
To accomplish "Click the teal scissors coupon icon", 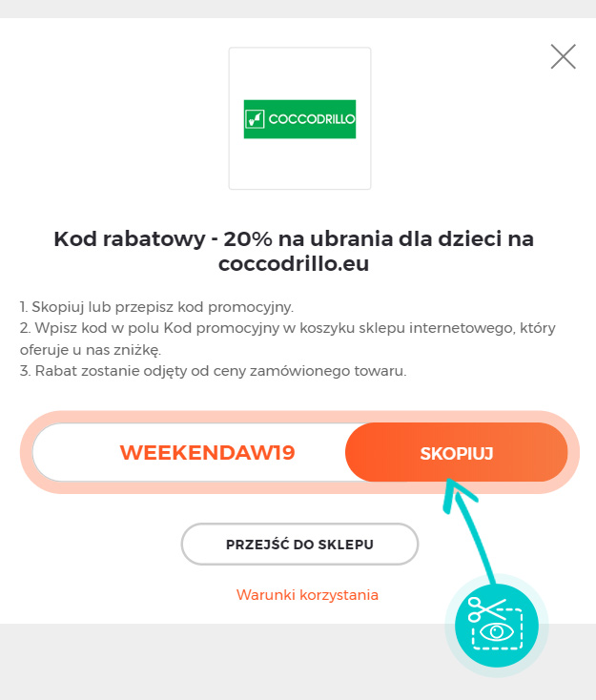I will point(496,625).
